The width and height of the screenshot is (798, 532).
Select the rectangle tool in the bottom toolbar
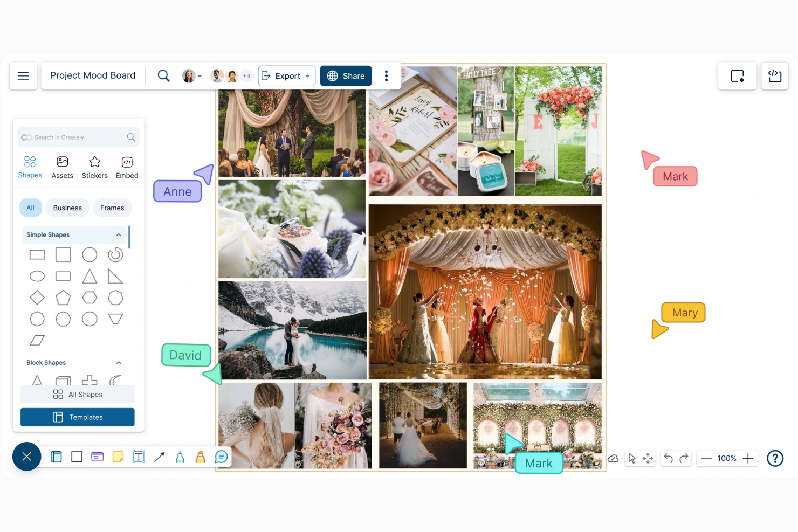point(77,457)
